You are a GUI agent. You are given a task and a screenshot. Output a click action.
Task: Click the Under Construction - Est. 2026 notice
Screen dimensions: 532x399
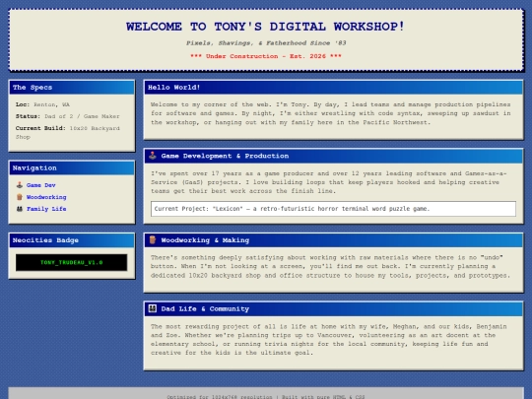tap(266, 56)
